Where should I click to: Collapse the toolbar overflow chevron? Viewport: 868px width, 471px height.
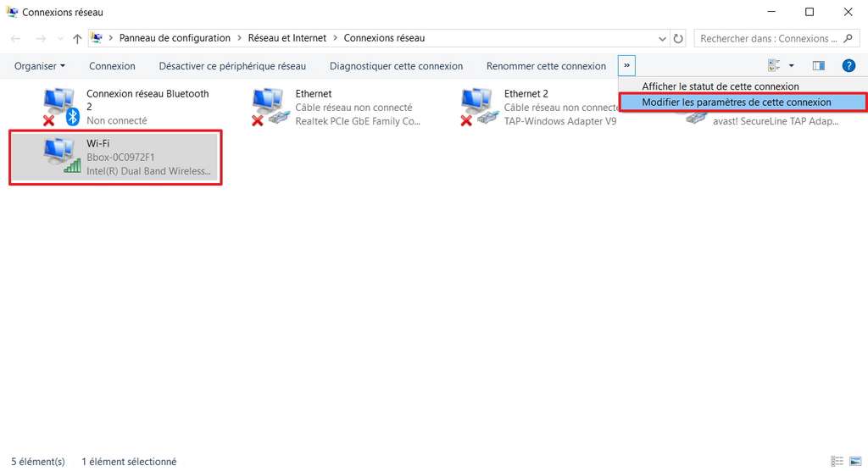626,66
